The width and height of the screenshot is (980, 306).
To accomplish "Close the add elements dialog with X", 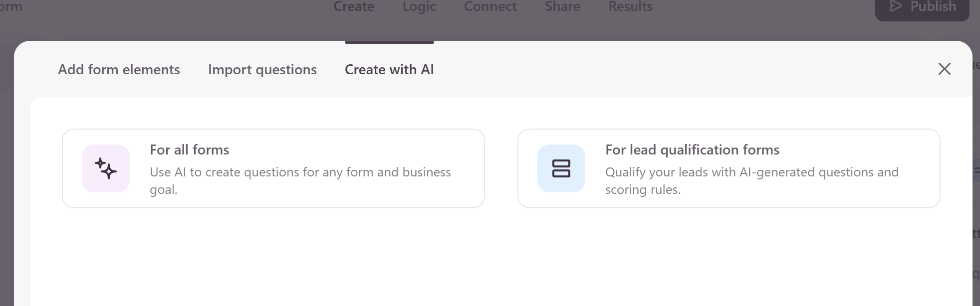I will (x=944, y=69).
